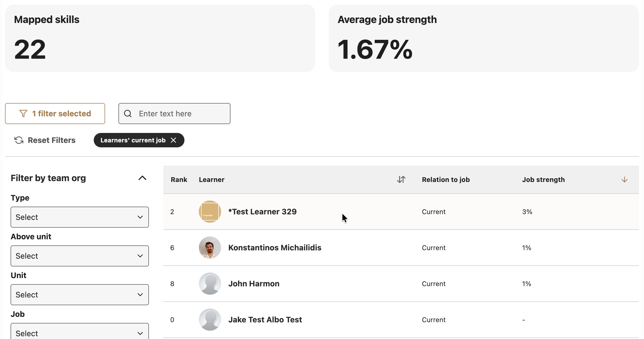This screenshot has height=339, width=644.
Task: Click the Reset Filters refresh icon
Action: (x=19, y=140)
